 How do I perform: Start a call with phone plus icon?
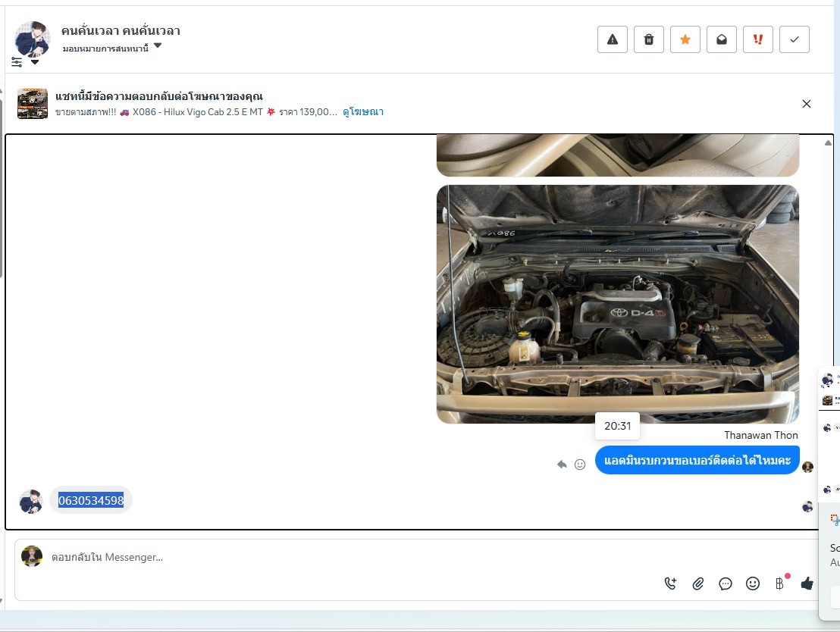(670, 584)
